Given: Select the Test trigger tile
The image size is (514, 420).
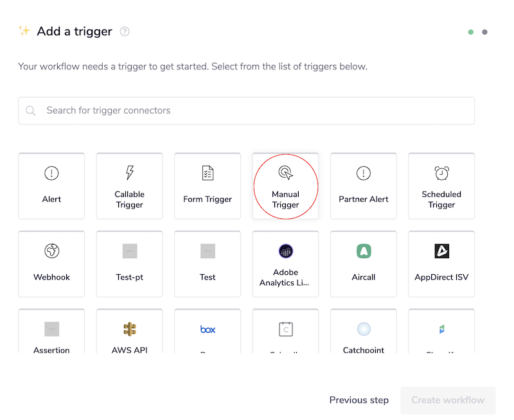Looking at the screenshot, I should [x=207, y=264].
